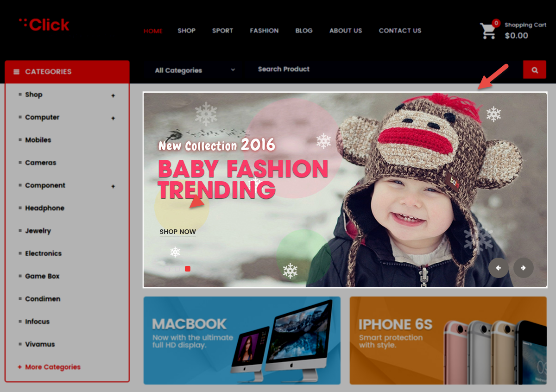This screenshot has height=392, width=556.
Task: Select the active red slide indicator
Action: pyautogui.click(x=188, y=269)
